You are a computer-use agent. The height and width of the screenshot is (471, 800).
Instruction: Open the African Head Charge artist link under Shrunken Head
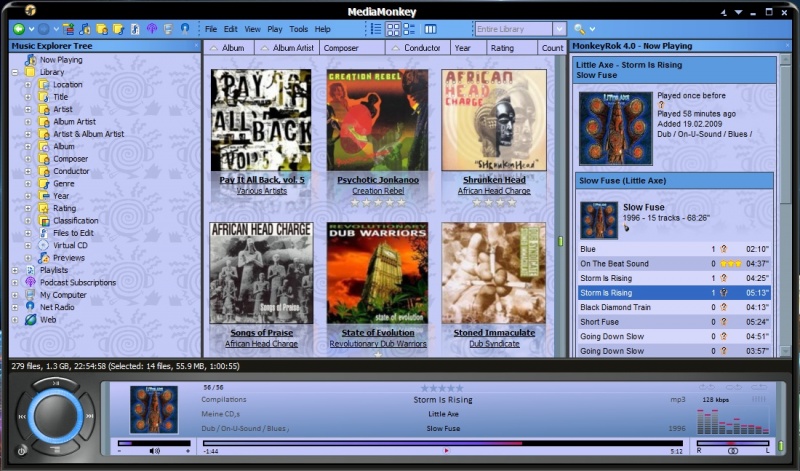click(x=494, y=191)
